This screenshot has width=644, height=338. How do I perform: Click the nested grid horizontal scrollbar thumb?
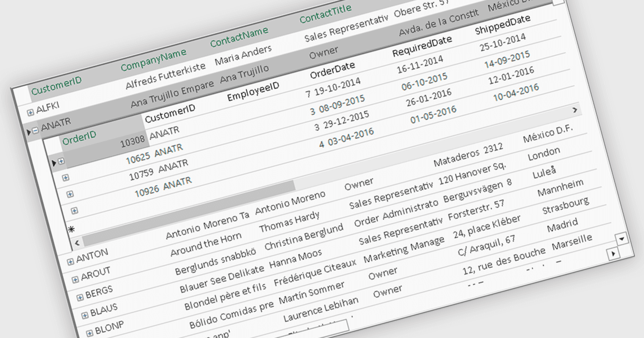188,213
